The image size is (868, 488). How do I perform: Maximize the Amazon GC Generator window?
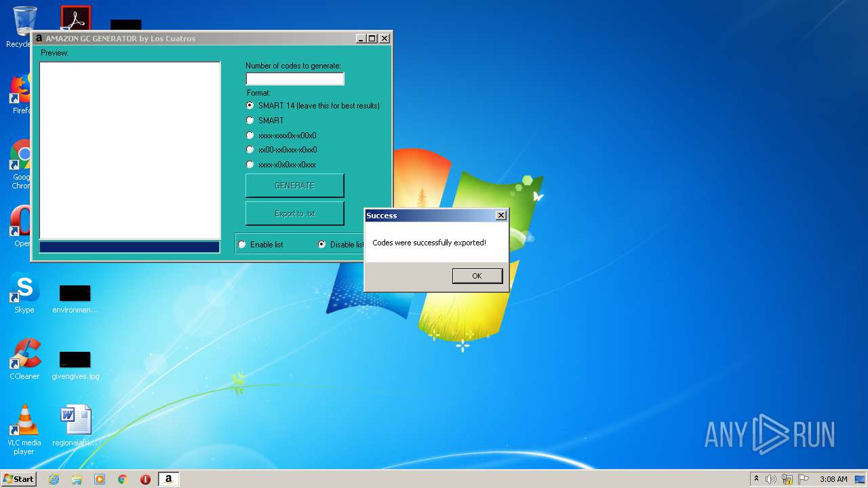coord(372,39)
